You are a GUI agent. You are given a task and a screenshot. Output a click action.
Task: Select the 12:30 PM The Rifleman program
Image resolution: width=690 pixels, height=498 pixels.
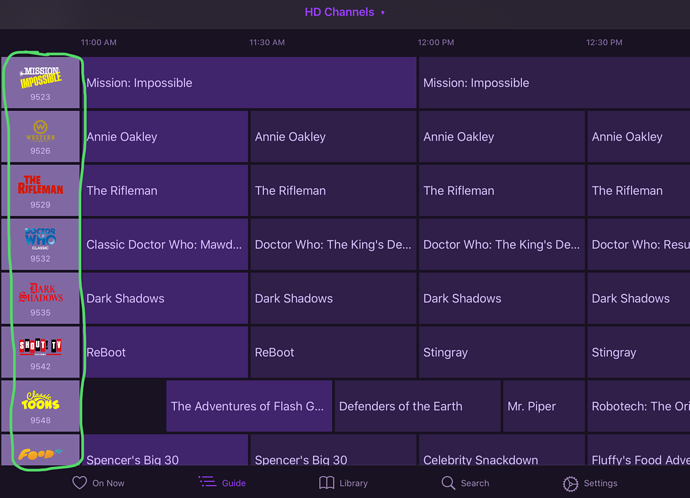[639, 190]
